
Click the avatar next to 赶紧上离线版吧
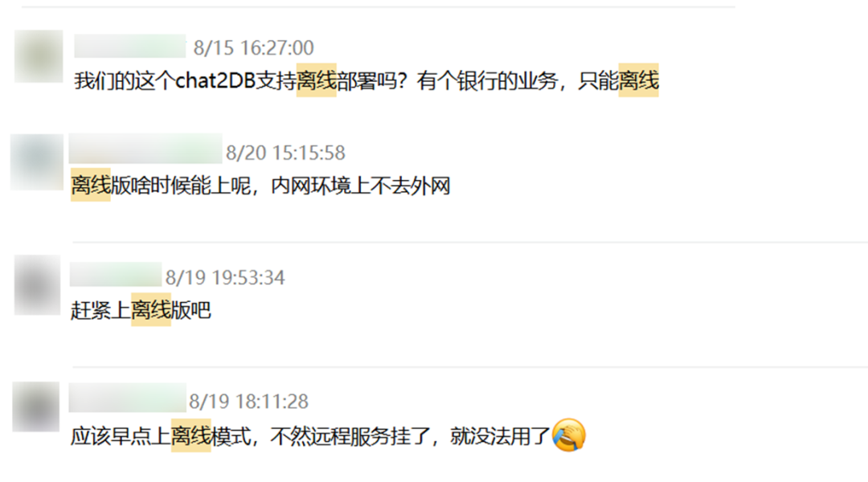point(37,285)
